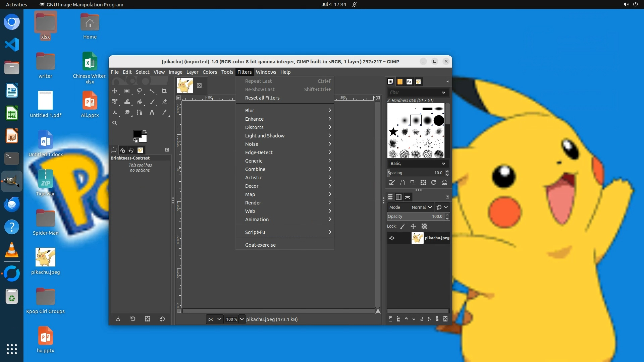The height and width of the screenshot is (362, 644).
Task: Open the zoom 100% dropdown
Action: click(241, 319)
